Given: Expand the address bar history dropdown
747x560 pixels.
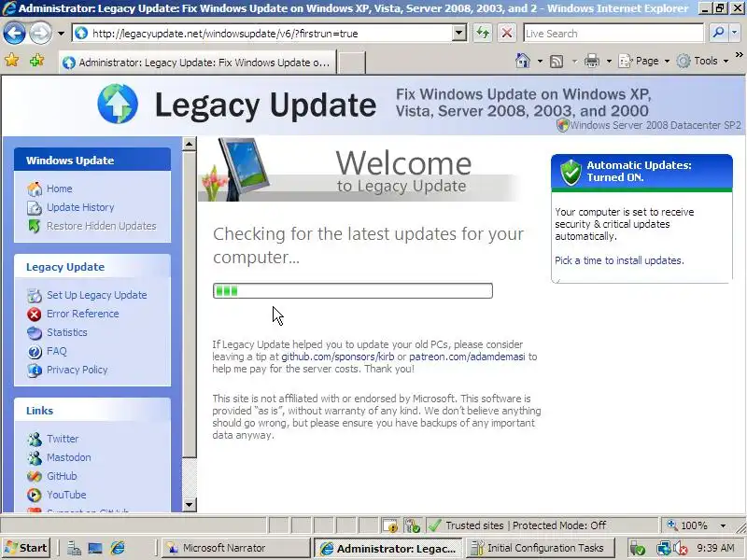Looking at the screenshot, I should tap(458, 34).
